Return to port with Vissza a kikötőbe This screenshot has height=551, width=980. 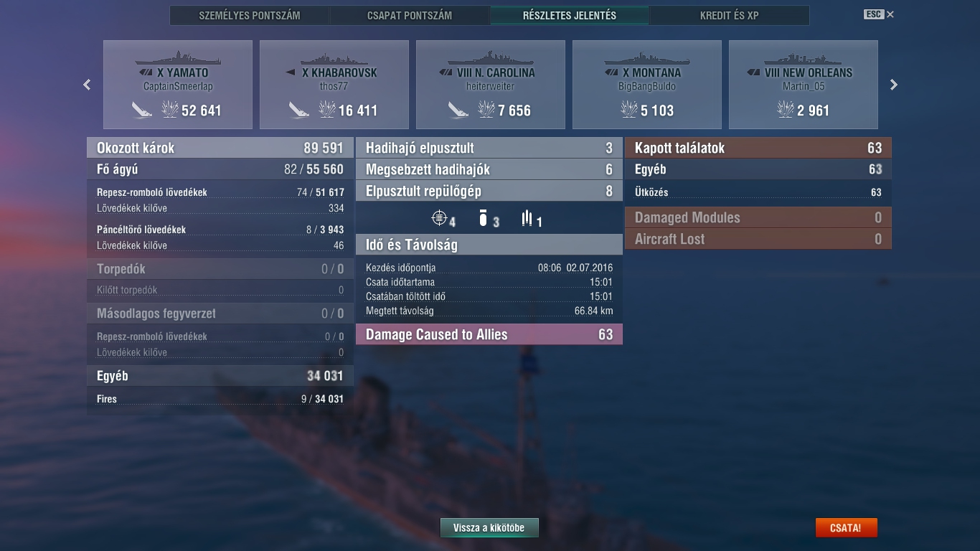coord(489,528)
